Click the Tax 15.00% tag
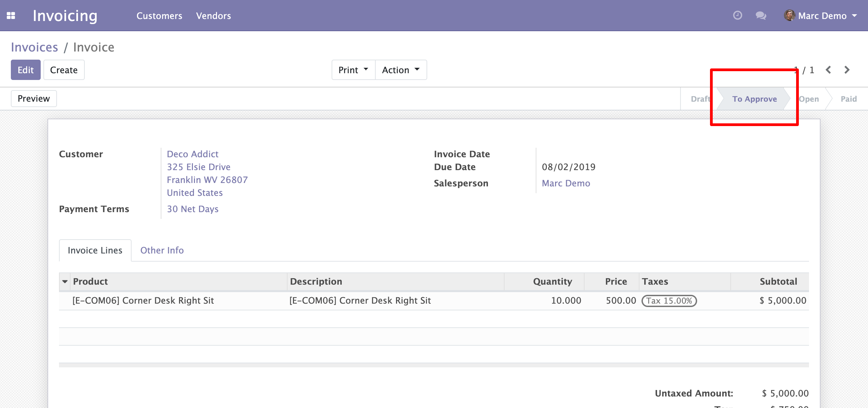Image resolution: width=868 pixels, height=408 pixels. point(669,301)
